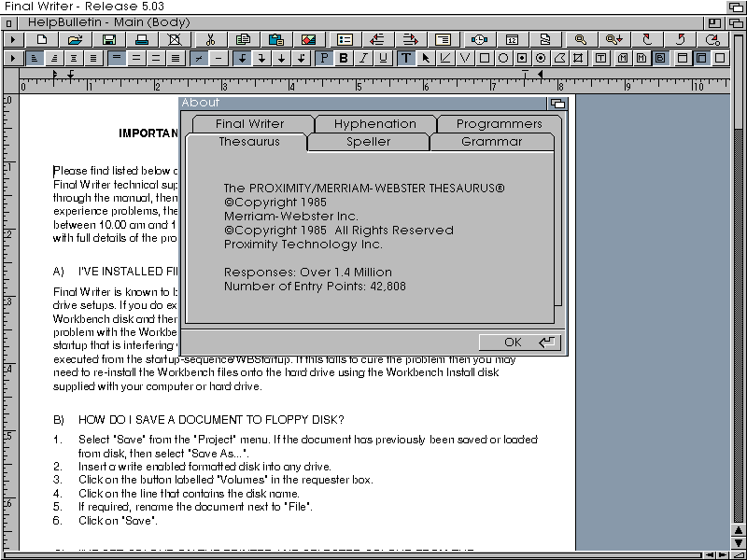
Task: Open a file with the folder icon
Action: click(75, 39)
